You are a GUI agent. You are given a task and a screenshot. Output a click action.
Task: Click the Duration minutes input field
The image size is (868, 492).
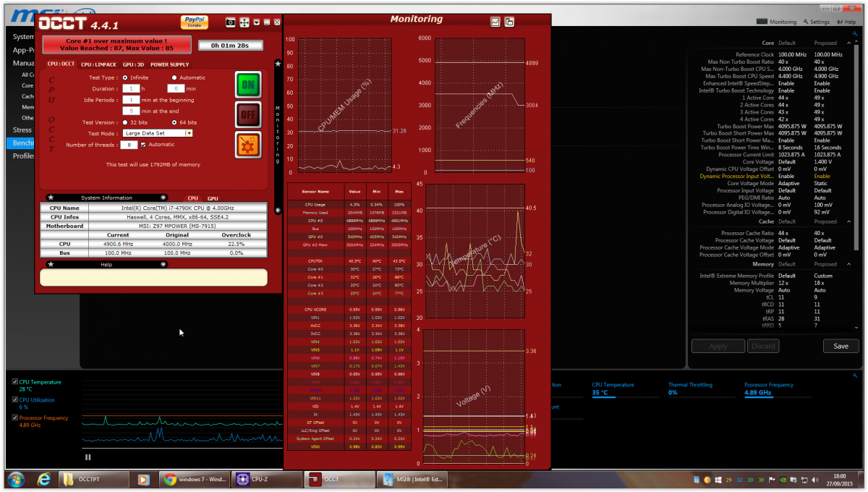pyautogui.click(x=176, y=88)
